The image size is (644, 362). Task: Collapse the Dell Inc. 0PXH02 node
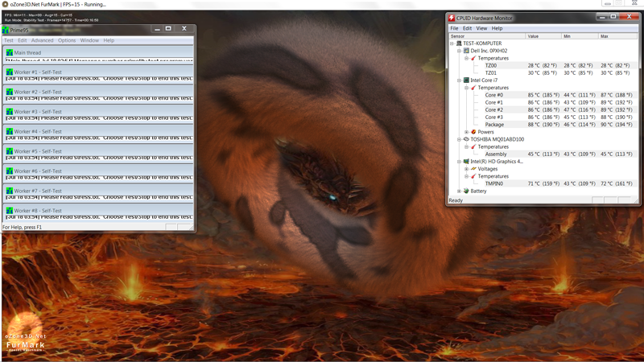coord(459,51)
